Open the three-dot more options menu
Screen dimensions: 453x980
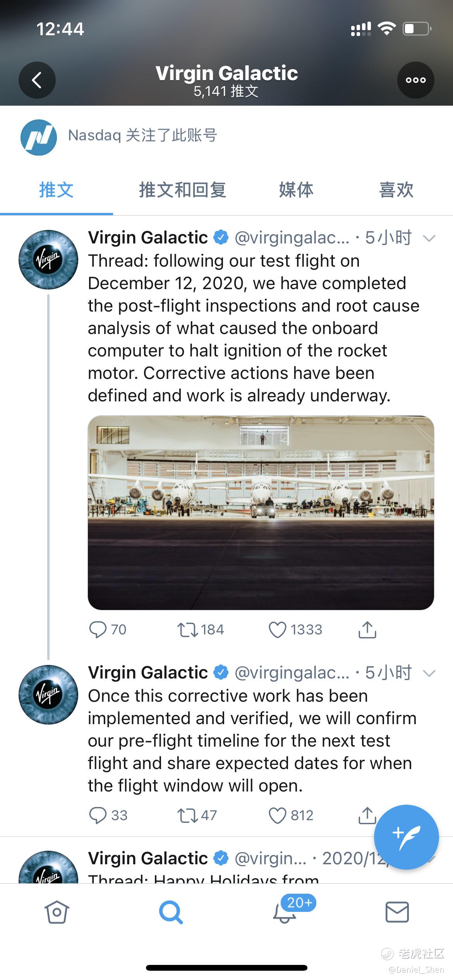415,80
